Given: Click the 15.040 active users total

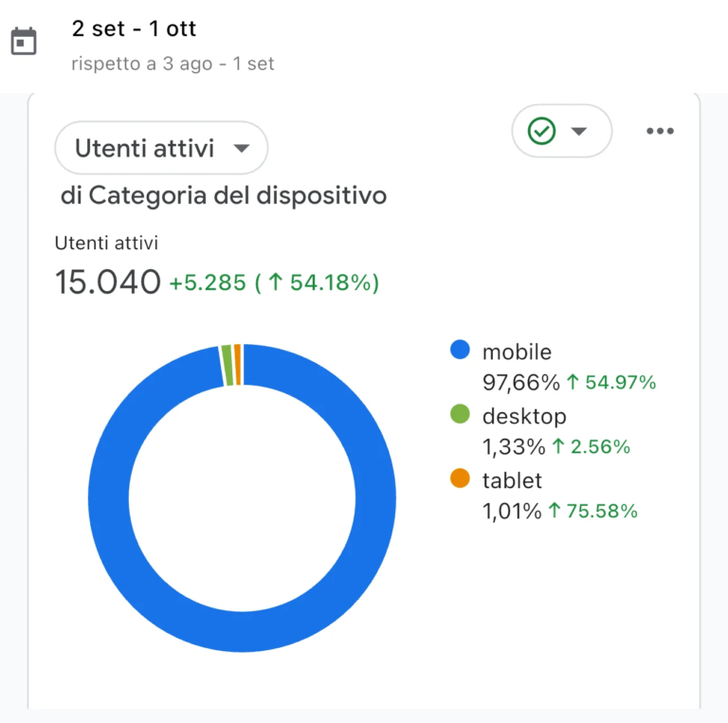Looking at the screenshot, I should [x=108, y=281].
